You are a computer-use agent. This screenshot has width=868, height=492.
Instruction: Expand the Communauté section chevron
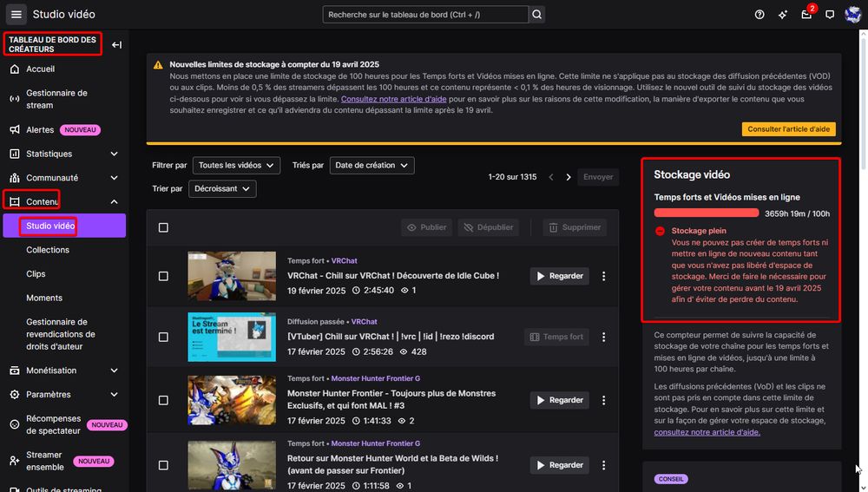click(x=114, y=178)
